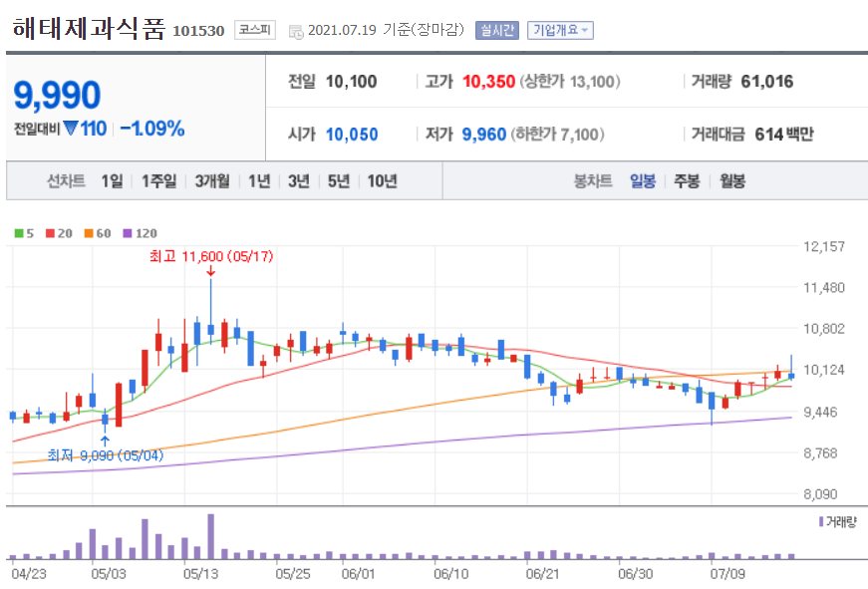The image size is (868, 589).
Task: Click the -1.09% change value
Action: pyautogui.click(x=152, y=129)
